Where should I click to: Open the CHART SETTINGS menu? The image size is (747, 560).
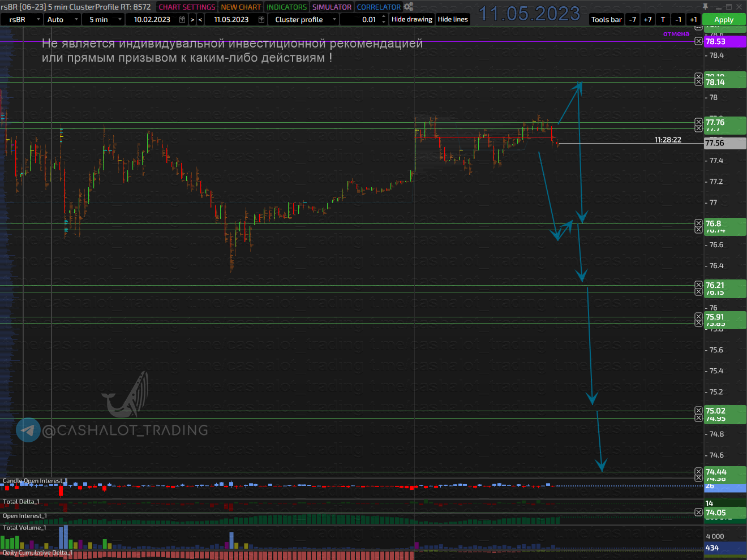point(187,7)
